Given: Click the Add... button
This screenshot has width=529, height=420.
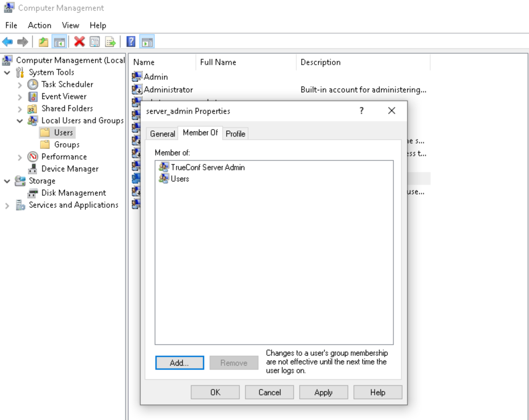Looking at the screenshot, I should 179,363.
